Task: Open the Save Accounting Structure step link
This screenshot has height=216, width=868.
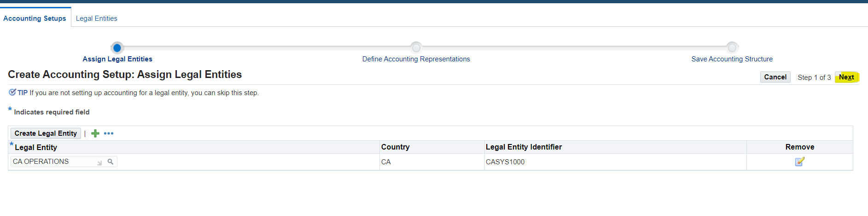Action: coord(732,59)
